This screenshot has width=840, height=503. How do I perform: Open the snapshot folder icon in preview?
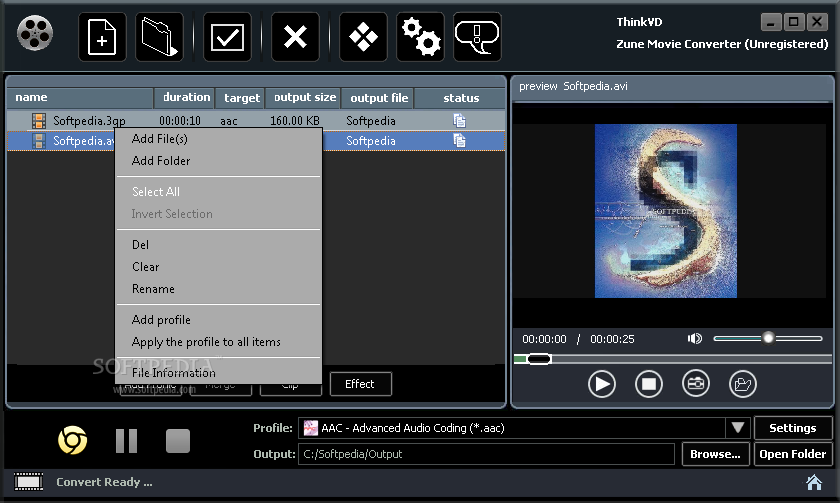pos(743,384)
